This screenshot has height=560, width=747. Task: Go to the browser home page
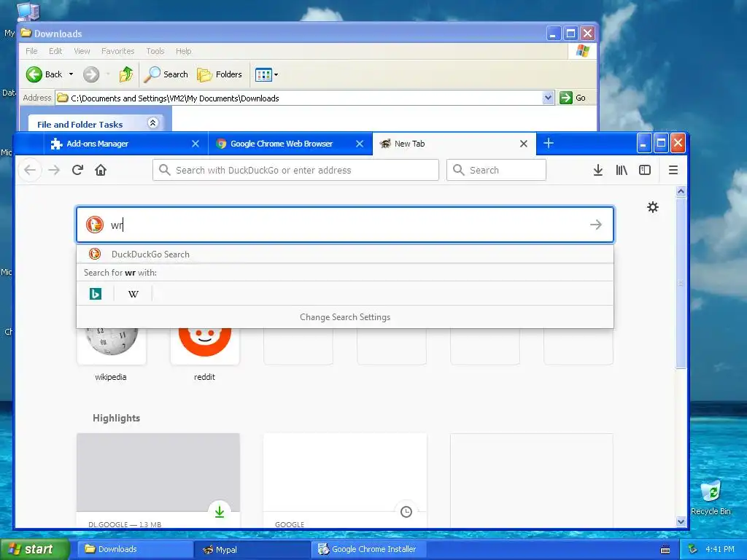click(x=101, y=170)
